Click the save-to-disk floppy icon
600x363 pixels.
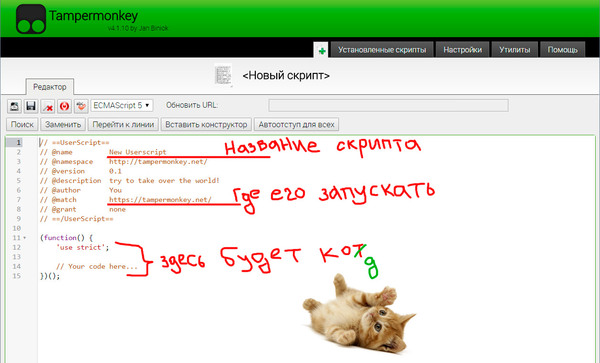coord(31,106)
